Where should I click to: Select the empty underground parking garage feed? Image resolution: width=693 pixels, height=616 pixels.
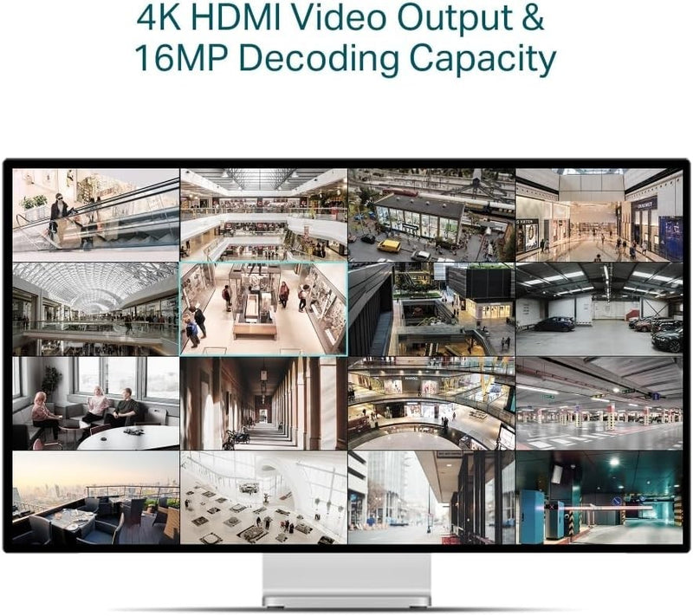pos(599,404)
